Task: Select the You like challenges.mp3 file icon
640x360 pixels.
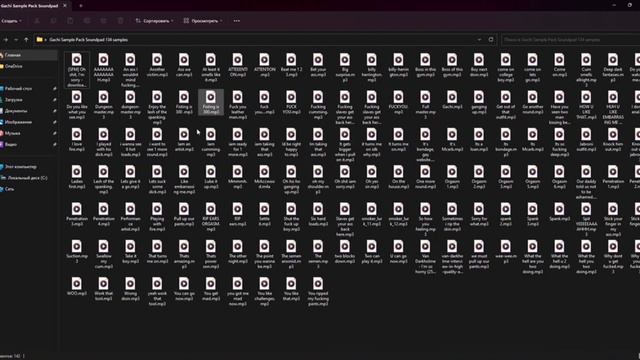Action: click(x=264, y=283)
